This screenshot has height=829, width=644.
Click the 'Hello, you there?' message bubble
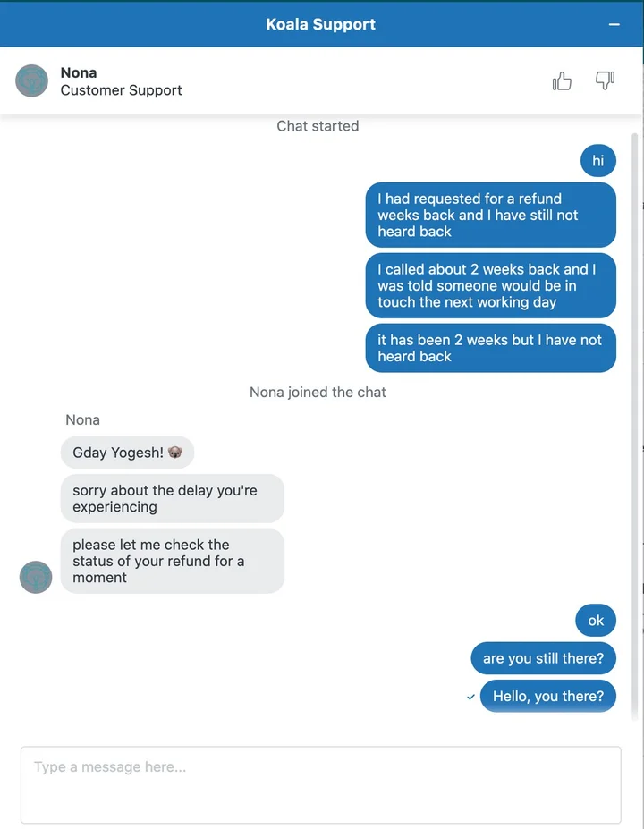(547, 696)
